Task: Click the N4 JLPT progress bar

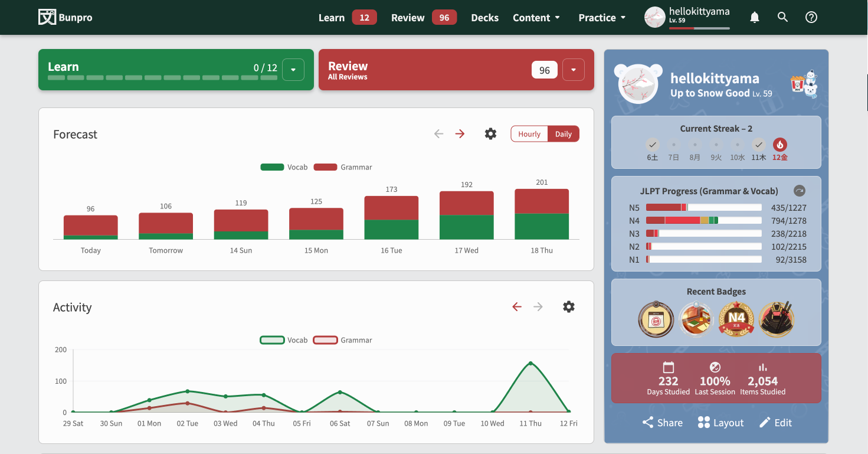Action: click(x=703, y=221)
